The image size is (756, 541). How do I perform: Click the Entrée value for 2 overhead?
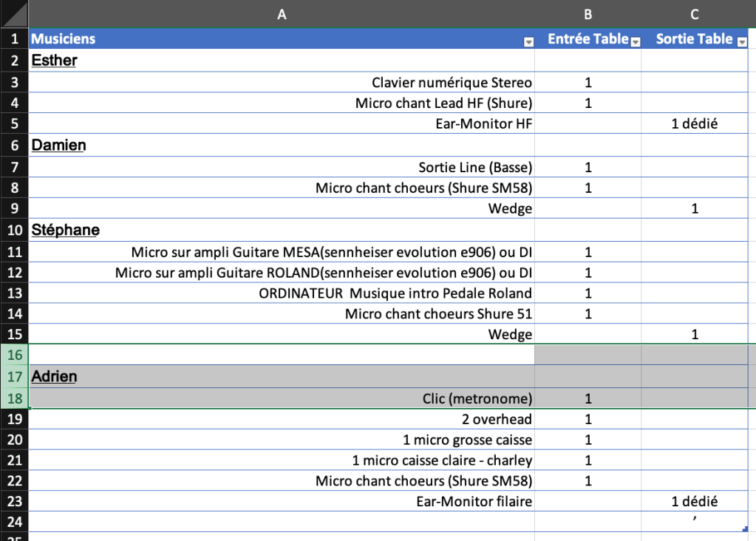click(588, 420)
